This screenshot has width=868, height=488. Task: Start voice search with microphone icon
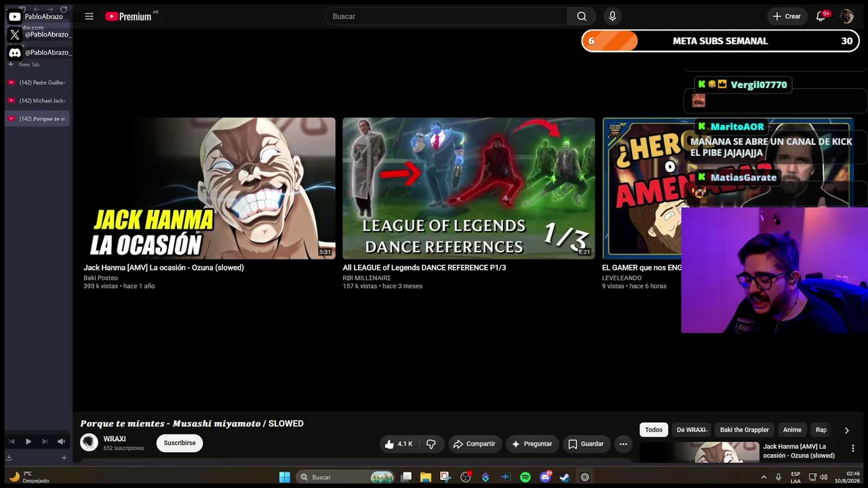612,16
